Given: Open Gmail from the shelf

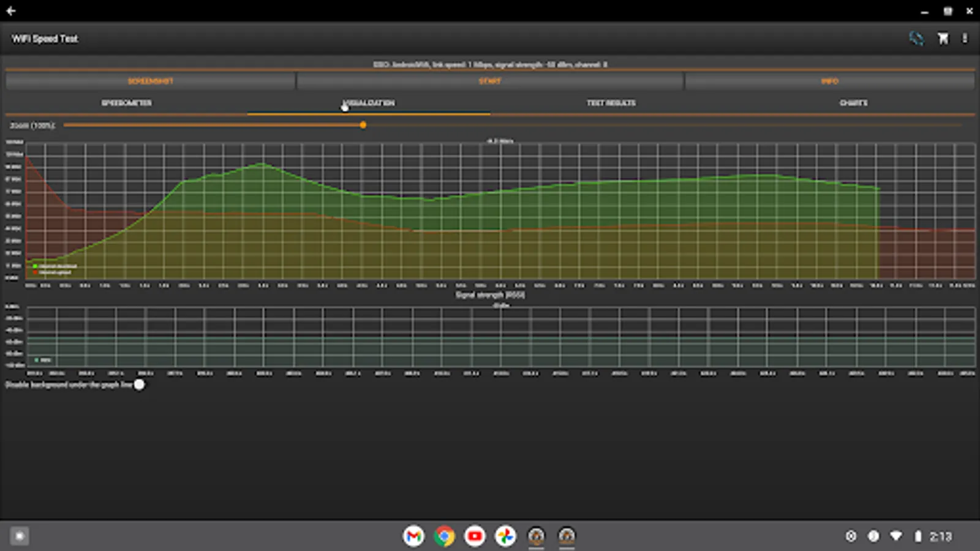Looking at the screenshot, I should tap(413, 536).
